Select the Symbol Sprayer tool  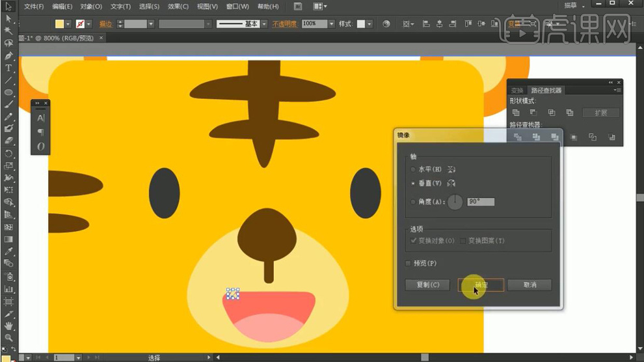pyautogui.click(x=8, y=277)
